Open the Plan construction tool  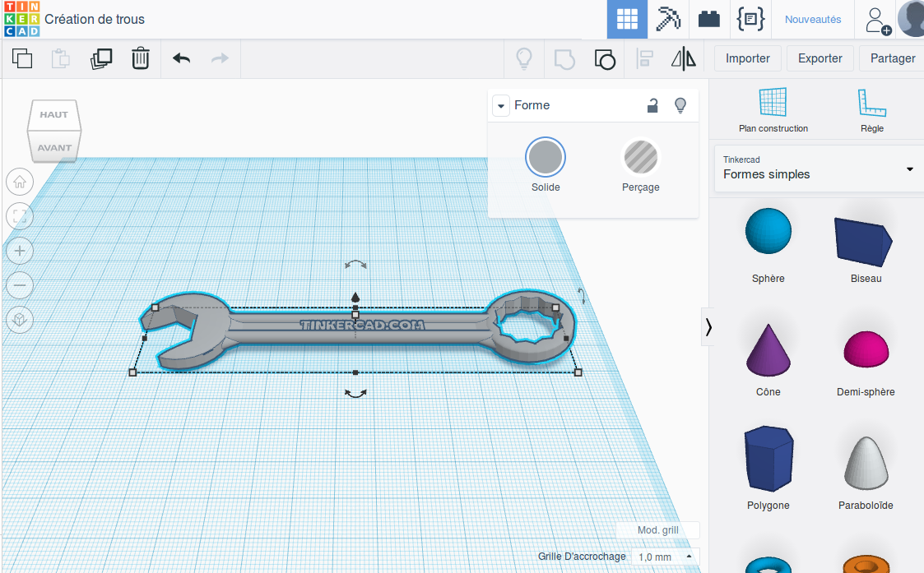(774, 109)
